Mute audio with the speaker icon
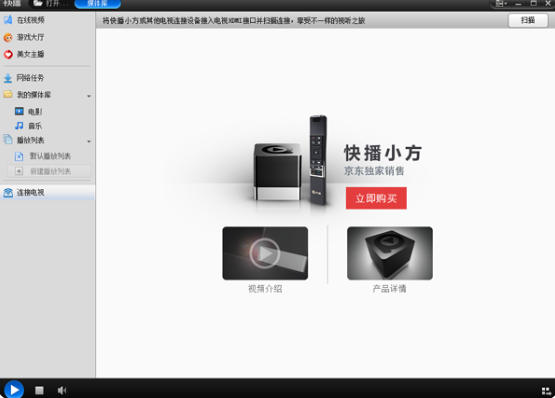 tap(62, 390)
